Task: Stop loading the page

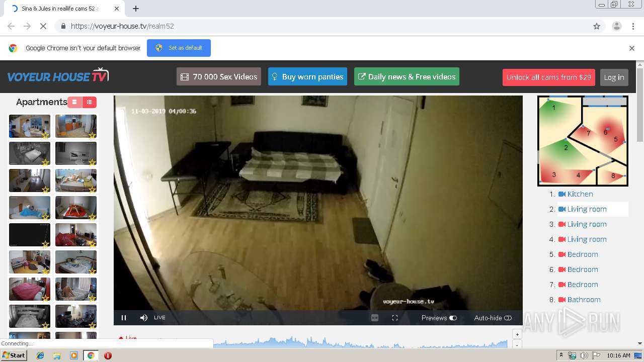Action: (43, 26)
